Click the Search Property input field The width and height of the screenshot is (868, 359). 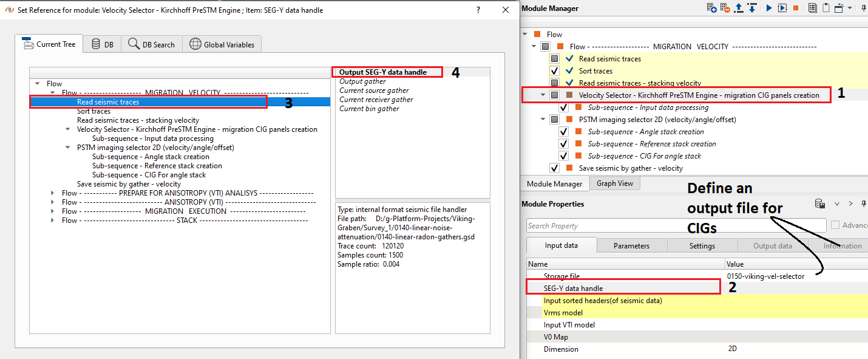676,226
